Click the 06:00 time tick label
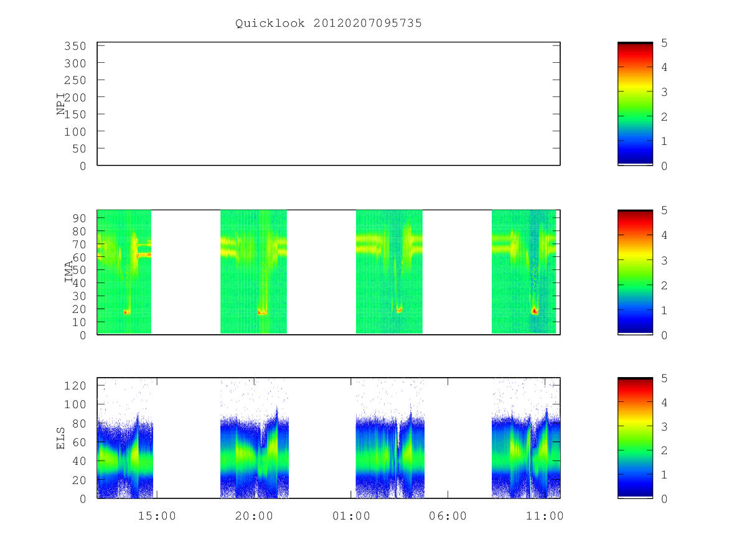Image resolution: width=747 pixels, height=560 pixels. (x=448, y=516)
